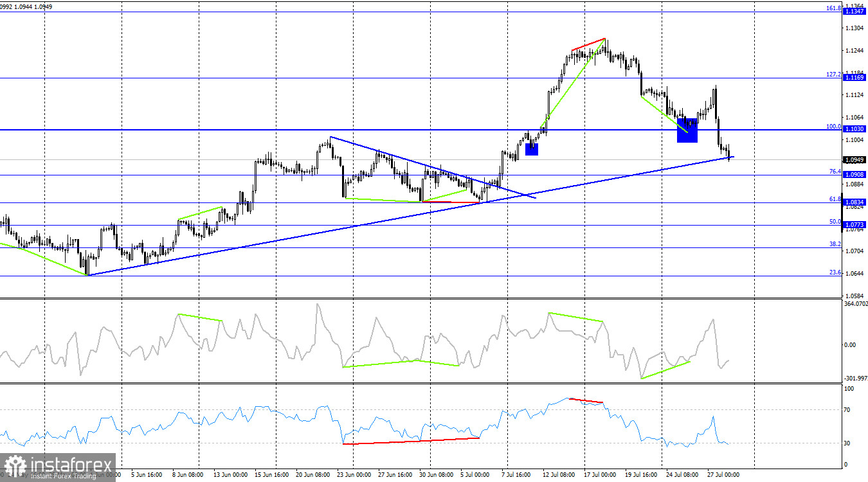Image resolution: width=868 pixels, height=482 pixels.
Task: Click the 50.0 Fibonacci level label
Action: tap(835, 222)
